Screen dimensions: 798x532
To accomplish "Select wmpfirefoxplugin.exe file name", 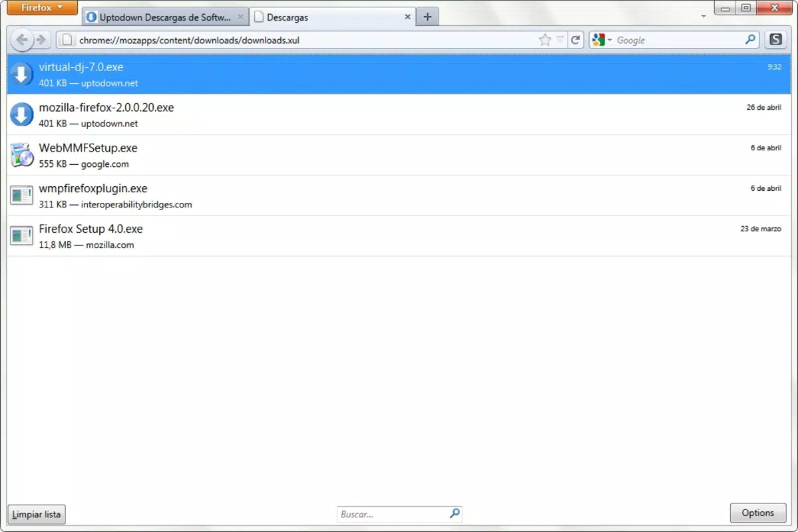I will [x=93, y=188].
